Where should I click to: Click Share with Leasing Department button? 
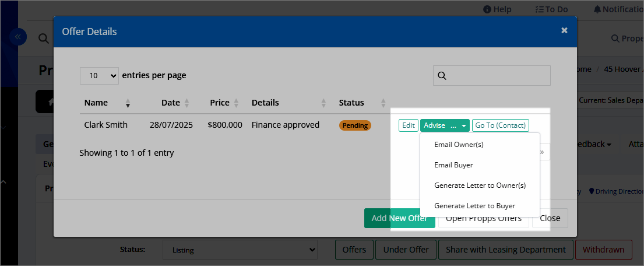coord(506,250)
